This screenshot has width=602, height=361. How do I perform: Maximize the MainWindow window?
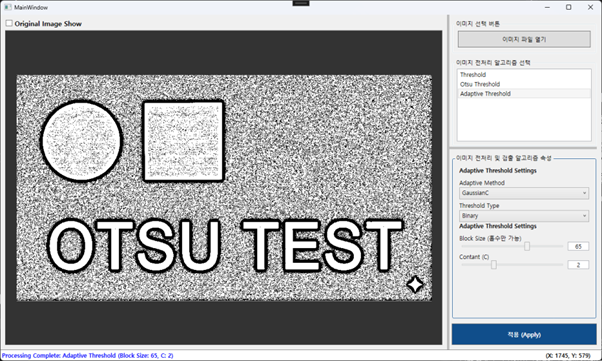(569, 7)
